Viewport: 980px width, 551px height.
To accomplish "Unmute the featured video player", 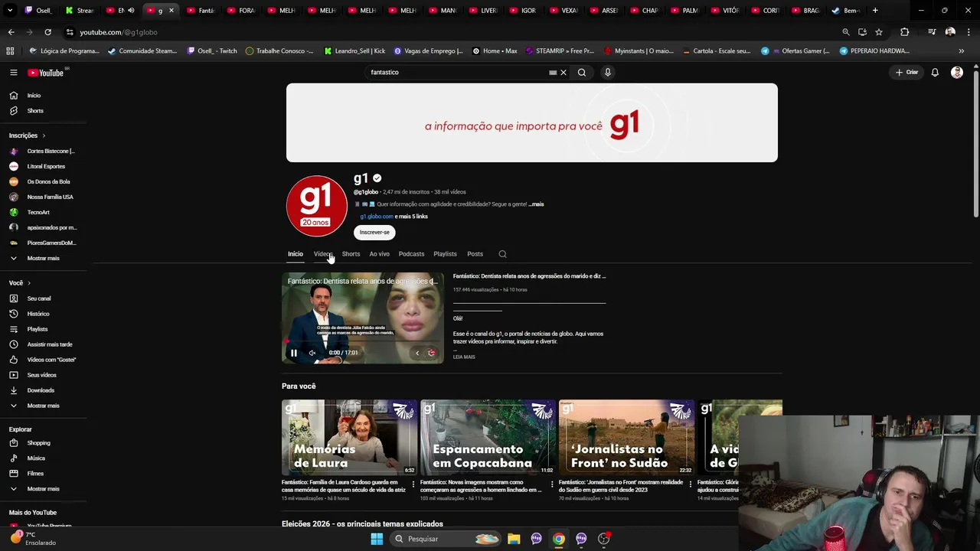I will [x=312, y=353].
